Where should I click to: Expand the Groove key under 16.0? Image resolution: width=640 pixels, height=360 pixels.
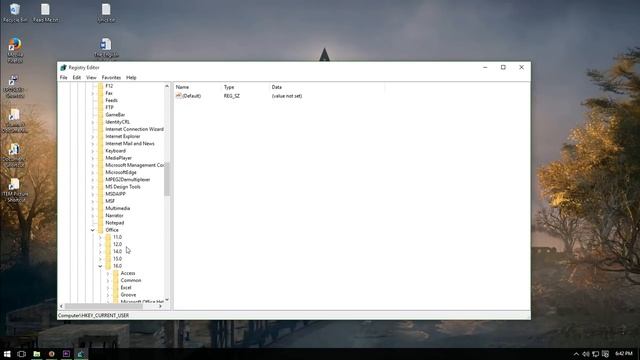tap(108, 295)
